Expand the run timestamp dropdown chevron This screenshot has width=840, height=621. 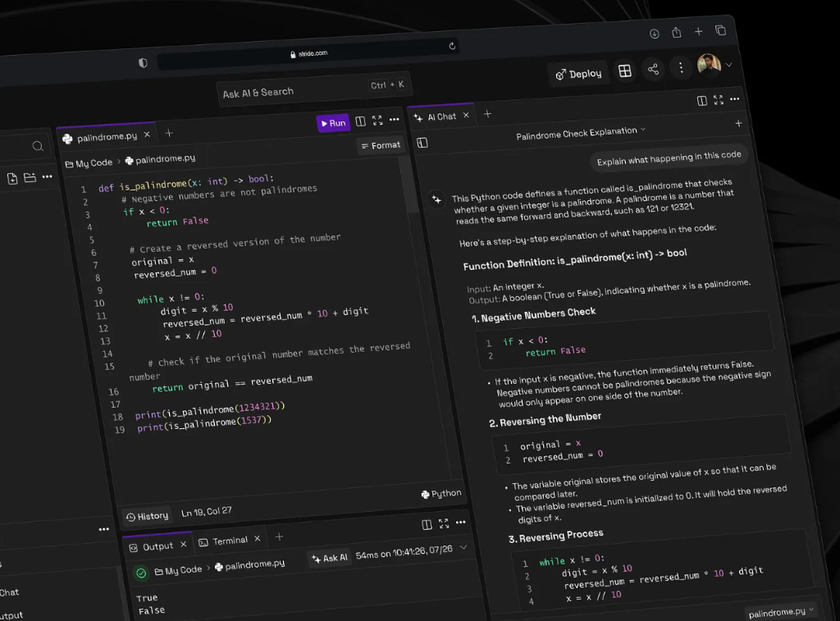coord(463,547)
